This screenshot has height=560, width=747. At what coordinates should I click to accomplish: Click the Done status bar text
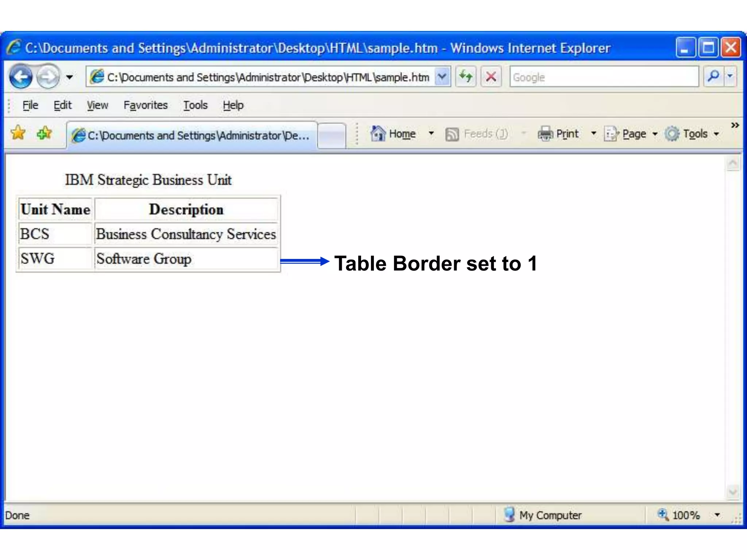17,515
